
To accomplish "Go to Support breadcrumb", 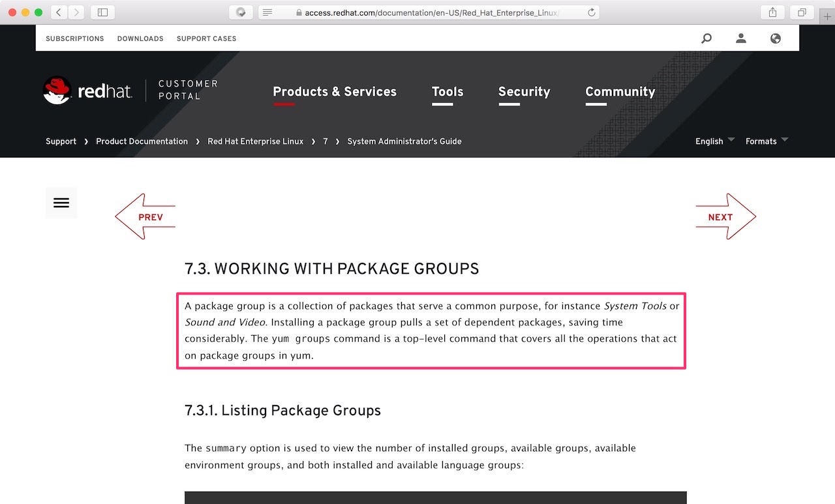I will 61,141.
